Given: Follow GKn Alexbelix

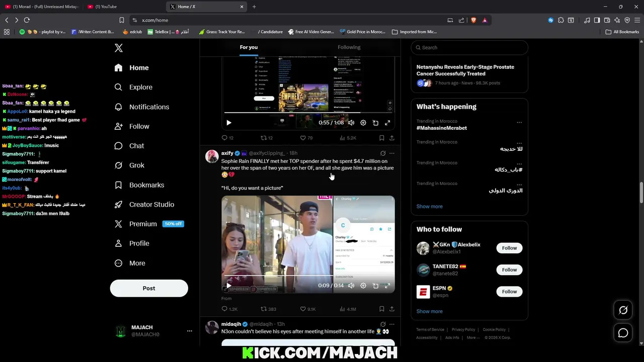Looking at the screenshot, I should pyautogui.click(x=509, y=248).
